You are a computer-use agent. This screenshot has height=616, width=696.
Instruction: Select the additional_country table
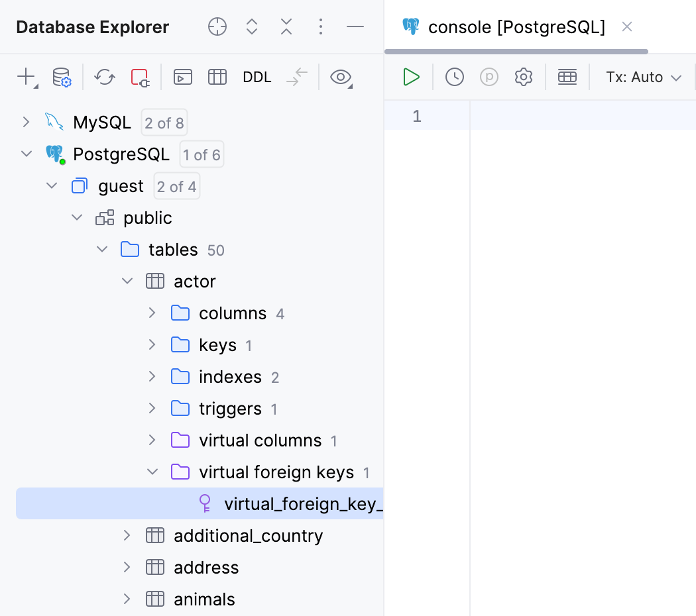point(248,535)
